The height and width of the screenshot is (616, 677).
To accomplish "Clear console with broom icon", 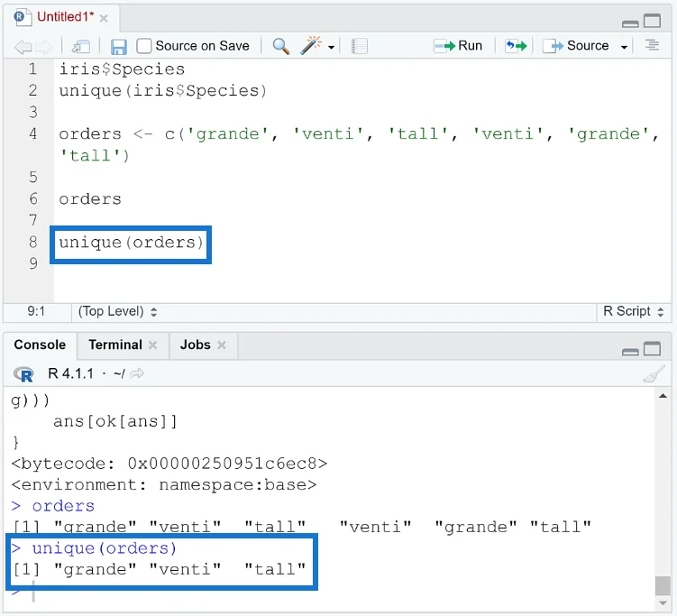I will pos(654,374).
